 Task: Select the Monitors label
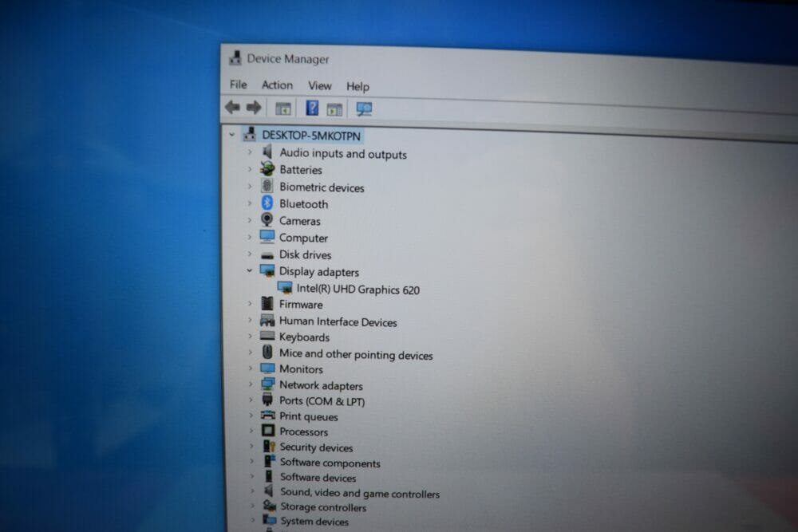[x=301, y=368]
